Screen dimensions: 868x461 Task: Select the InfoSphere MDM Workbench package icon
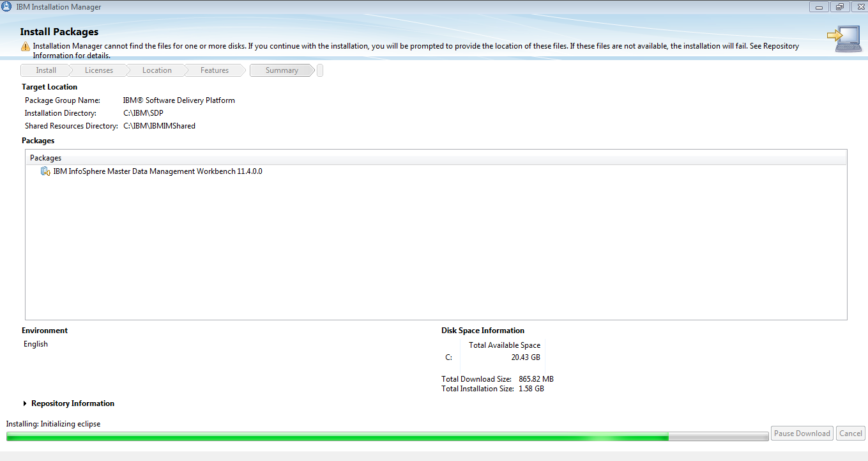click(x=45, y=171)
